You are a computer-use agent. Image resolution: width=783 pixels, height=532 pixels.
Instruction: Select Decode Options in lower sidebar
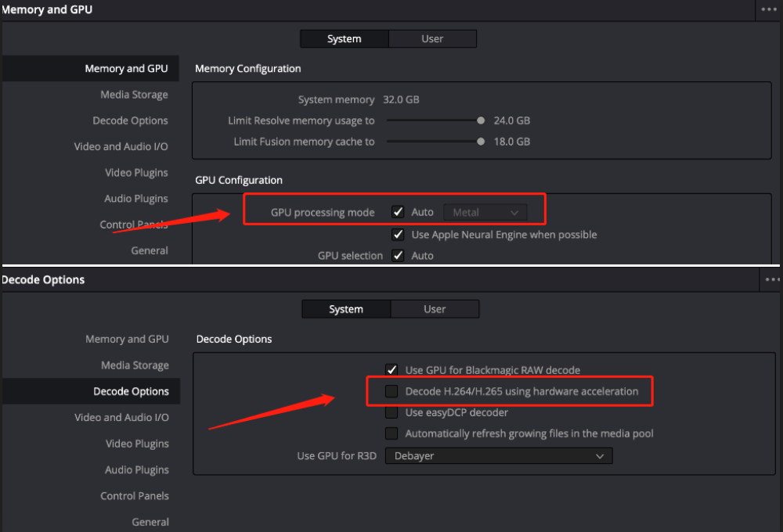(x=92, y=391)
